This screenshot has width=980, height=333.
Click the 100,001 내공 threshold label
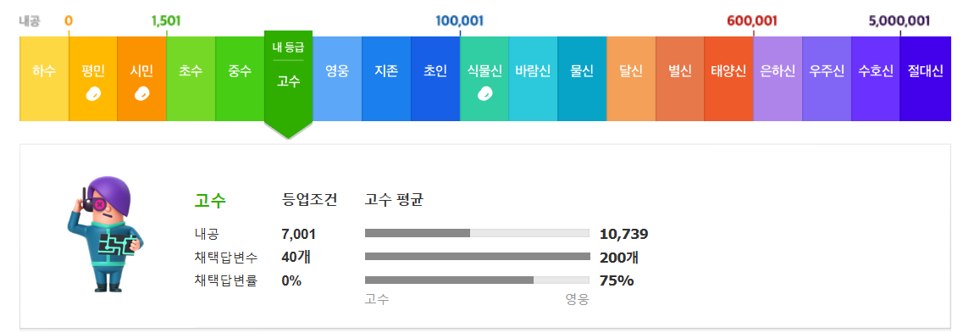click(460, 20)
